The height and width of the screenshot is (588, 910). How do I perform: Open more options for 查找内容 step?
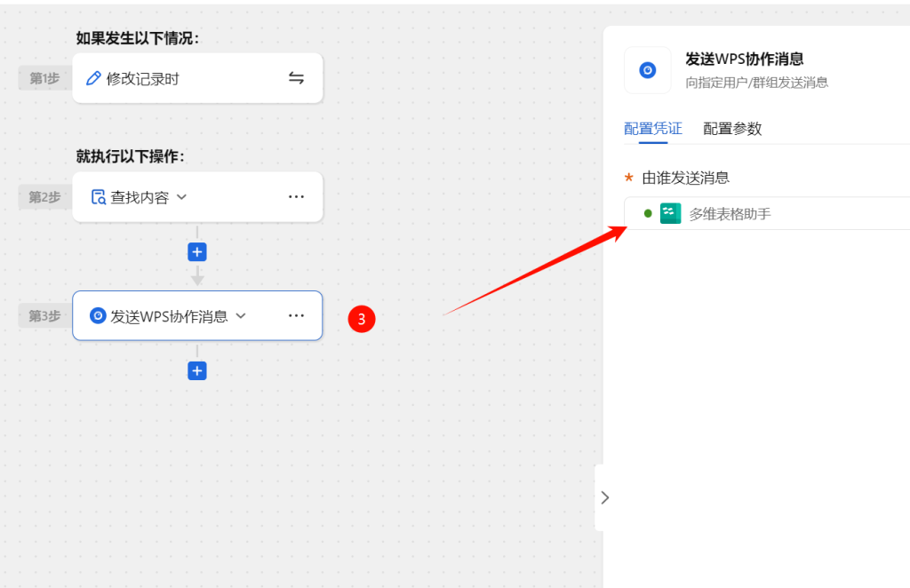click(296, 196)
